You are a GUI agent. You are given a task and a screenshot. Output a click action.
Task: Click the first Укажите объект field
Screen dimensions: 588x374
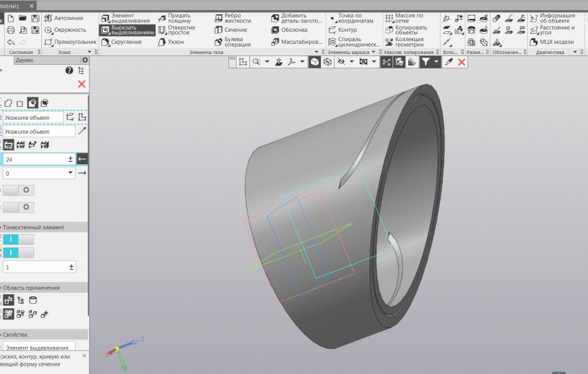(33, 118)
